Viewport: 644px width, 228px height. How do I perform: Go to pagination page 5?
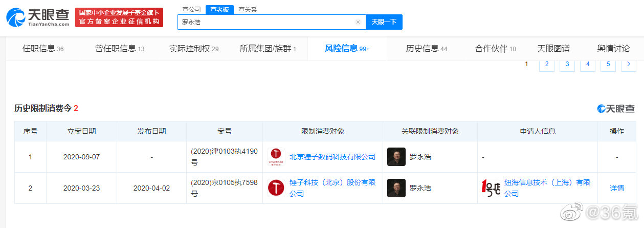pyautogui.click(x=608, y=64)
